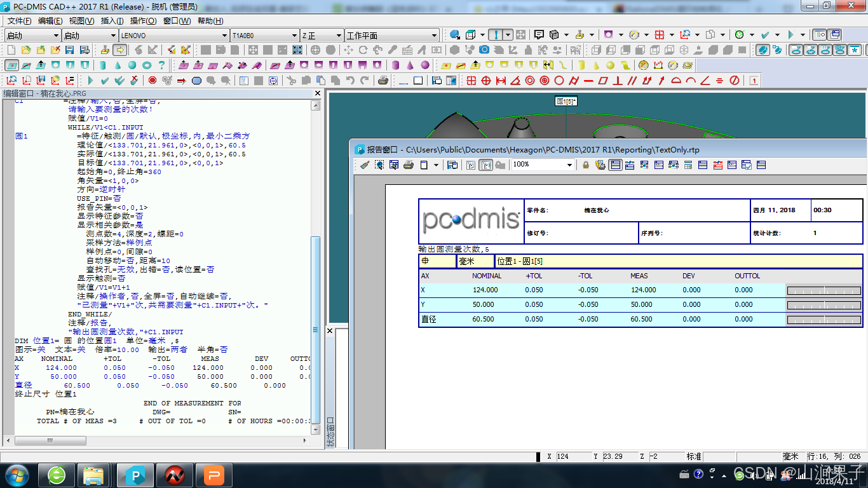
Task: Open the 编辑(E) menu
Action: [50, 21]
